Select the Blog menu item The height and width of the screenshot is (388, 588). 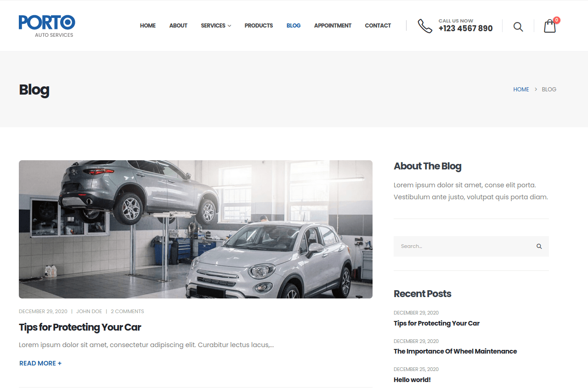(x=294, y=26)
